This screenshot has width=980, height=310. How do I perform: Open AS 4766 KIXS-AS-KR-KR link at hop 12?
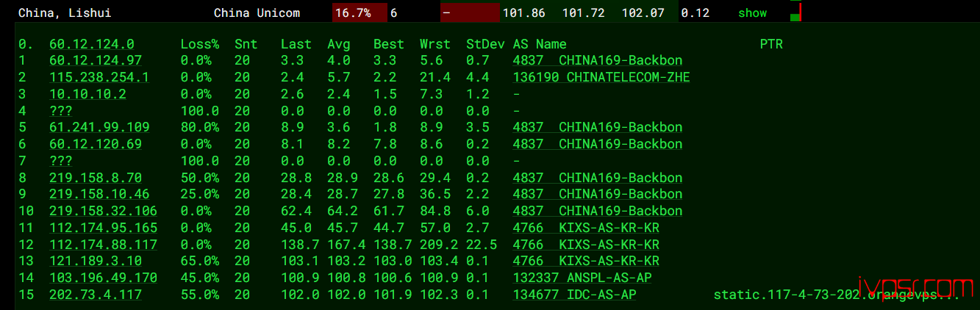[586, 245]
